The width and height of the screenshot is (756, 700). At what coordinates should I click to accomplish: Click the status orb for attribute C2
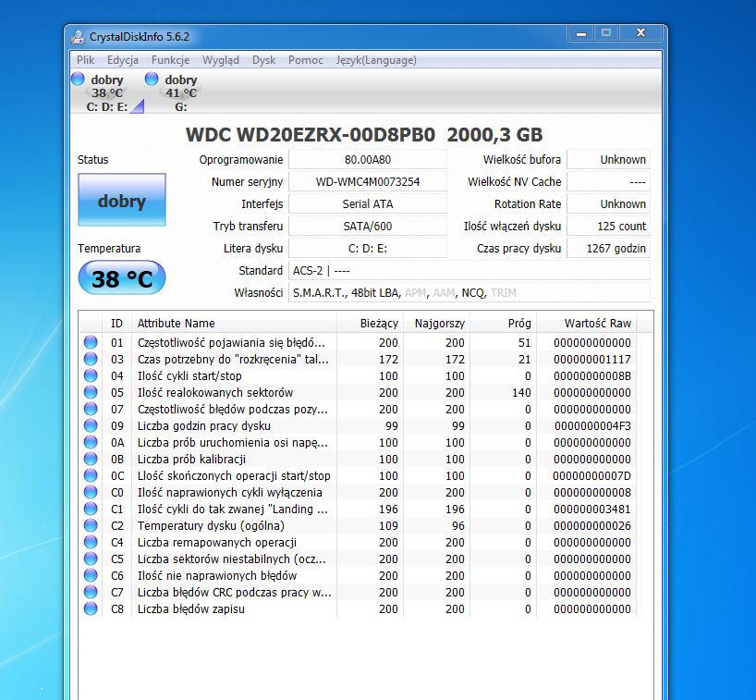(x=91, y=525)
